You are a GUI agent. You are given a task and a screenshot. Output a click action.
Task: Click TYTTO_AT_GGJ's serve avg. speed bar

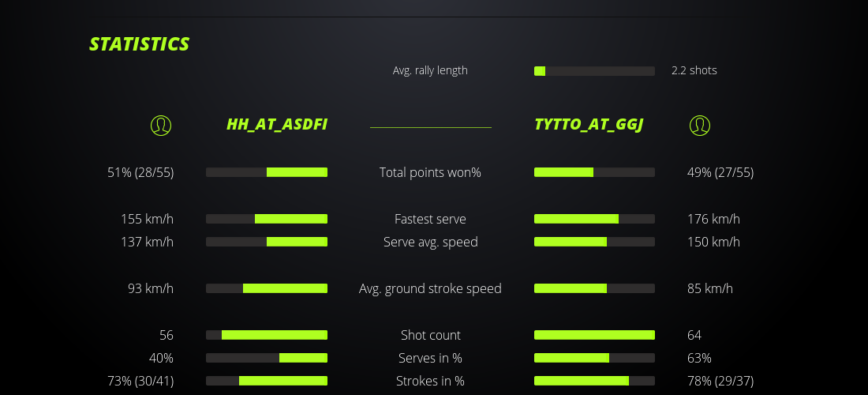pyautogui.click(x=594, y=242)
